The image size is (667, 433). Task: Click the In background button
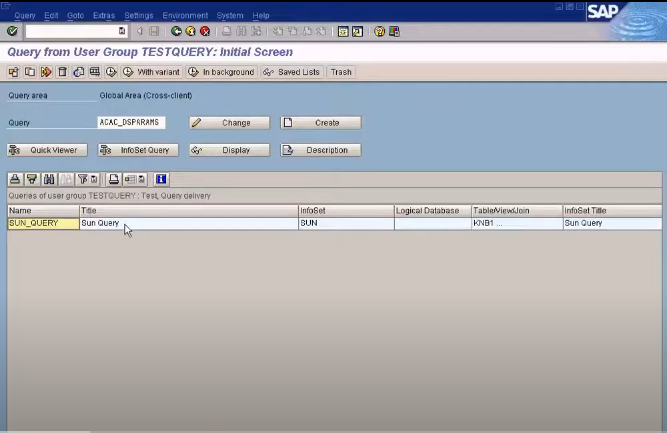click(221, 72)
